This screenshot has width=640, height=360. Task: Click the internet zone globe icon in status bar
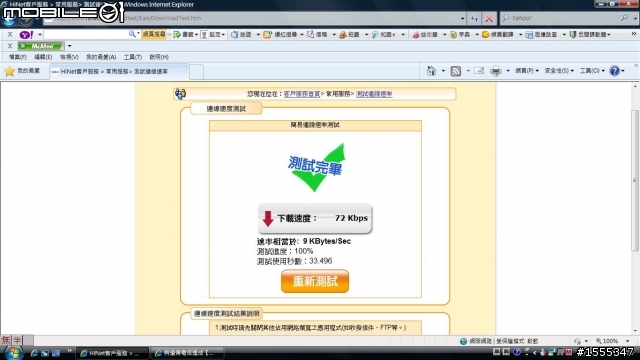(x=463, y=341)
